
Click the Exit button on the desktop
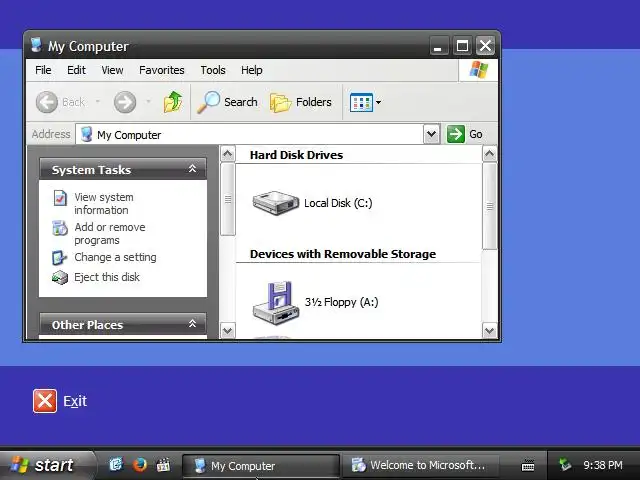[x=60, y=401]
